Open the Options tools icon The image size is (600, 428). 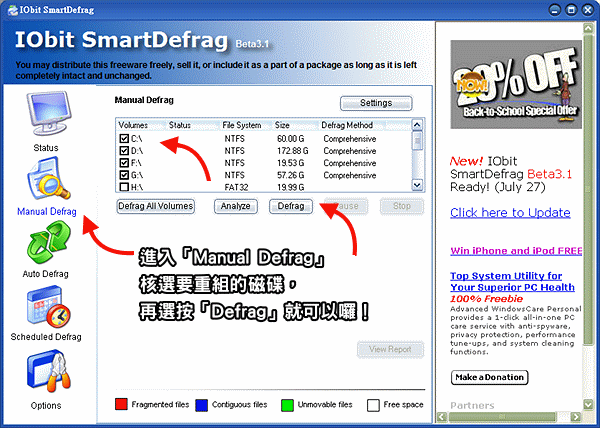[48, 371]
